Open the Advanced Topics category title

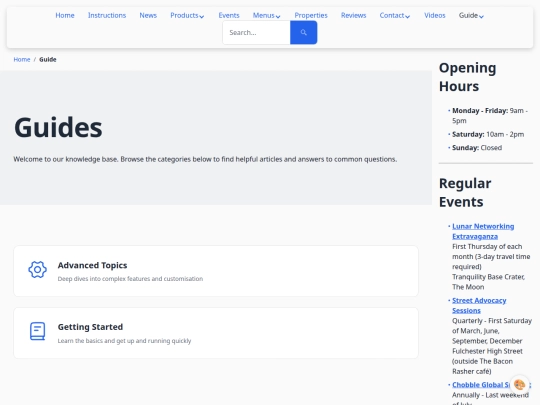[x=92, y=265]
